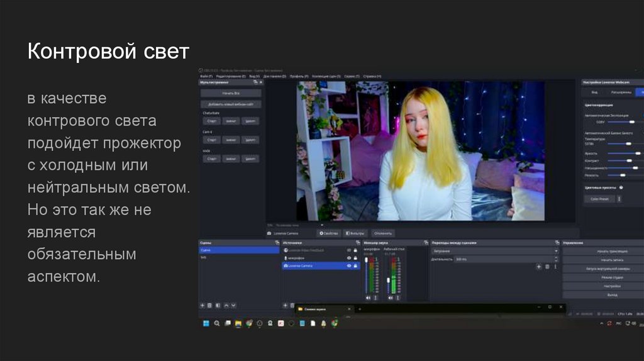Open color preset three-dot options menu
Image resolution: width=644 pixels, height=361 pixels.
coord(619,199)
